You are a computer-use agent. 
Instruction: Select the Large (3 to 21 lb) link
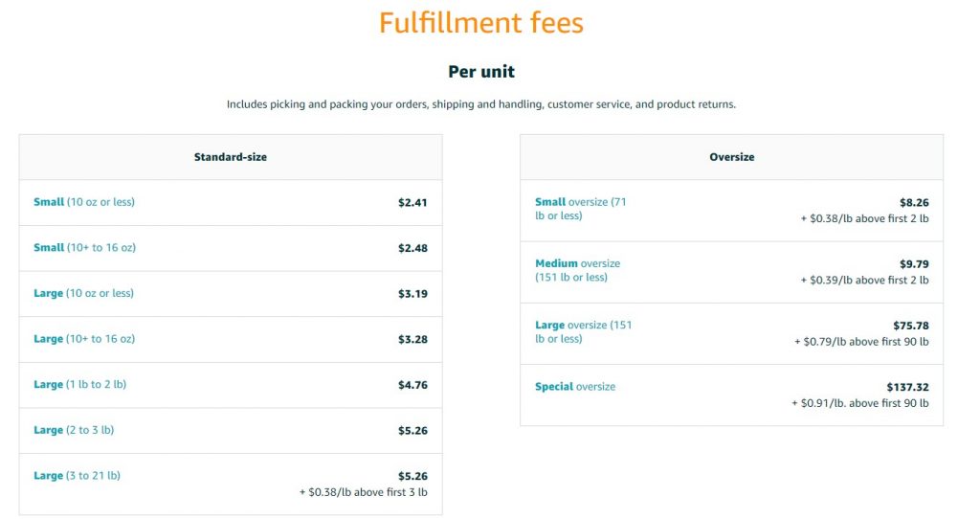point(77,476)
